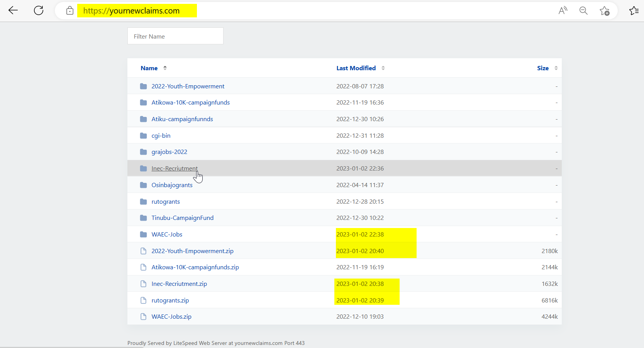Click the date 2023-01-02 20:40
This screenshot has height=348, width=644.
(x=360, y=251)
